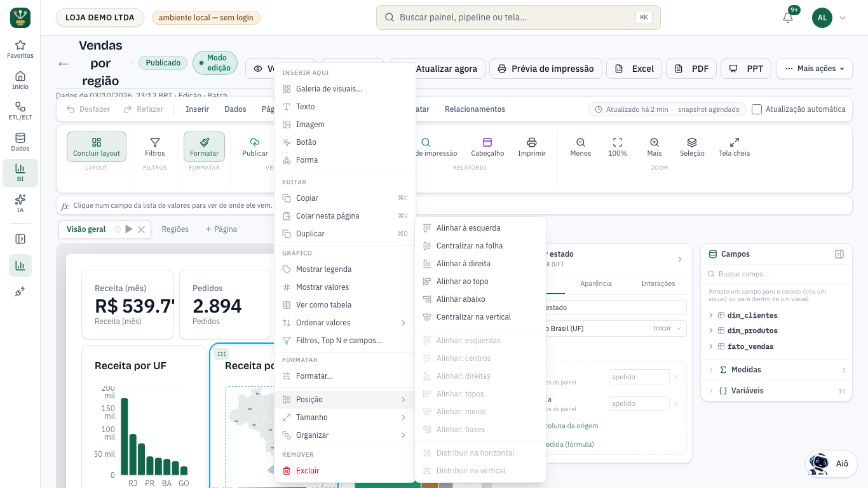Viewport: 868px width, 488px height.
Task: Choose Alinhar à esquerda in the submenu
Action: coord(480,228)
